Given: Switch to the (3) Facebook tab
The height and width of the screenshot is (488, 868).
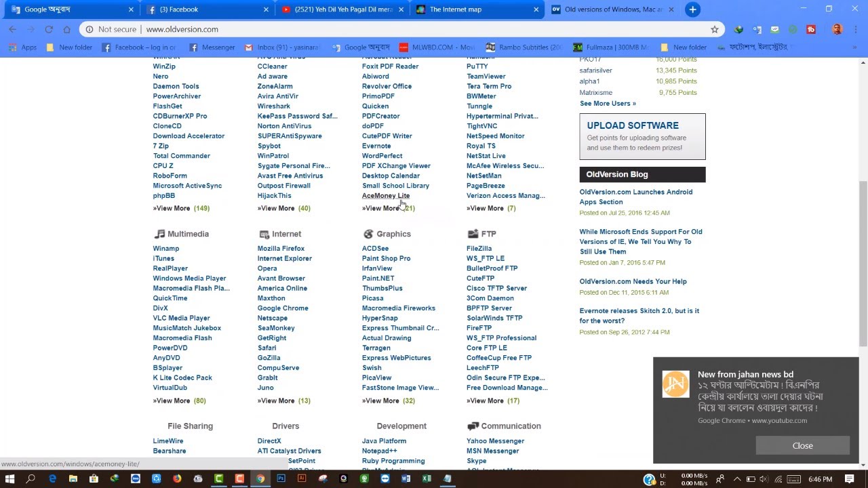Looking at the screenshot, I should tap(206, 9).
